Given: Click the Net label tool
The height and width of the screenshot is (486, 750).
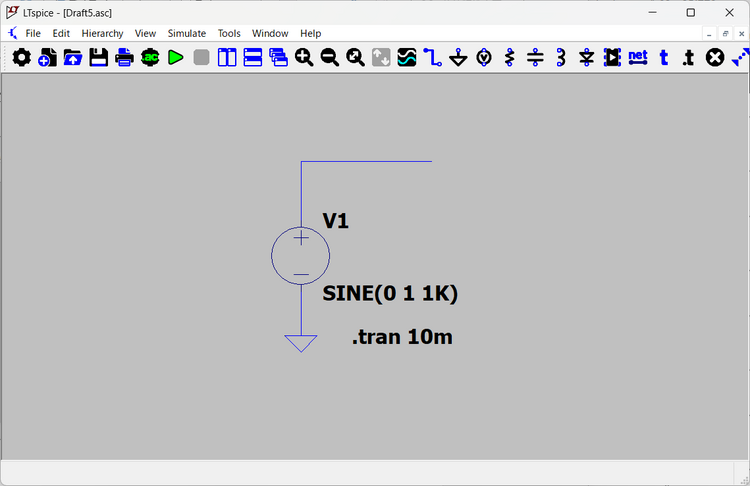Looking at the screenshot, I should tap(638, 57).
